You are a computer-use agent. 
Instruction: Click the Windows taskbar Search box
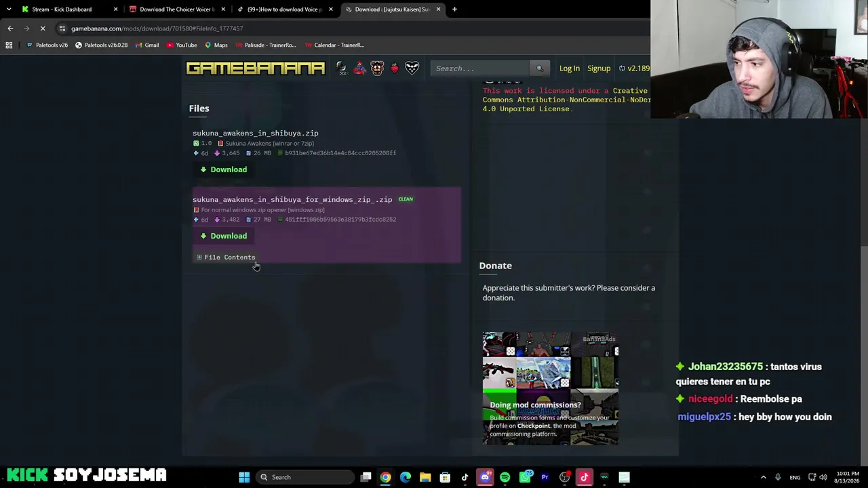click(x=306, y=477)
